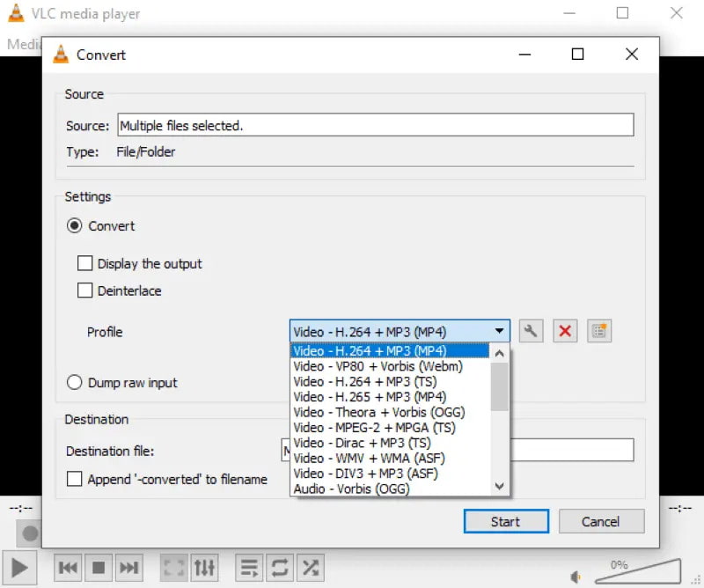
Task: Collapse the Profile dropdown combo box
Action: pos(400,332)
